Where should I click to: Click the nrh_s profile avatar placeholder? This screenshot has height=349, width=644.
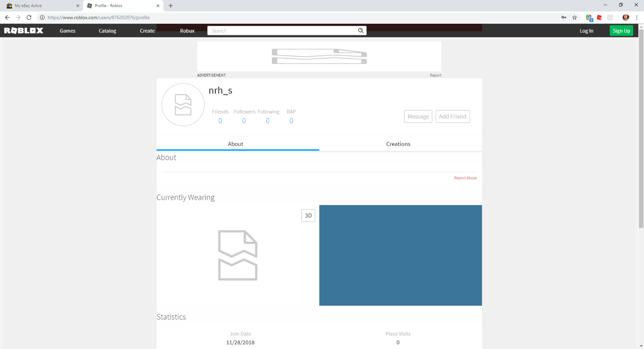[183, 105]
